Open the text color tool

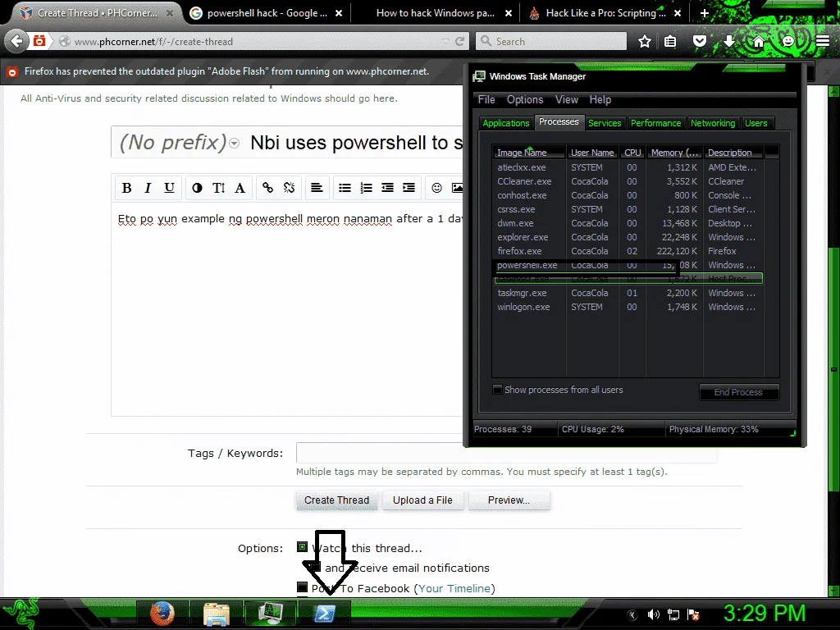(x=197, y=188)
